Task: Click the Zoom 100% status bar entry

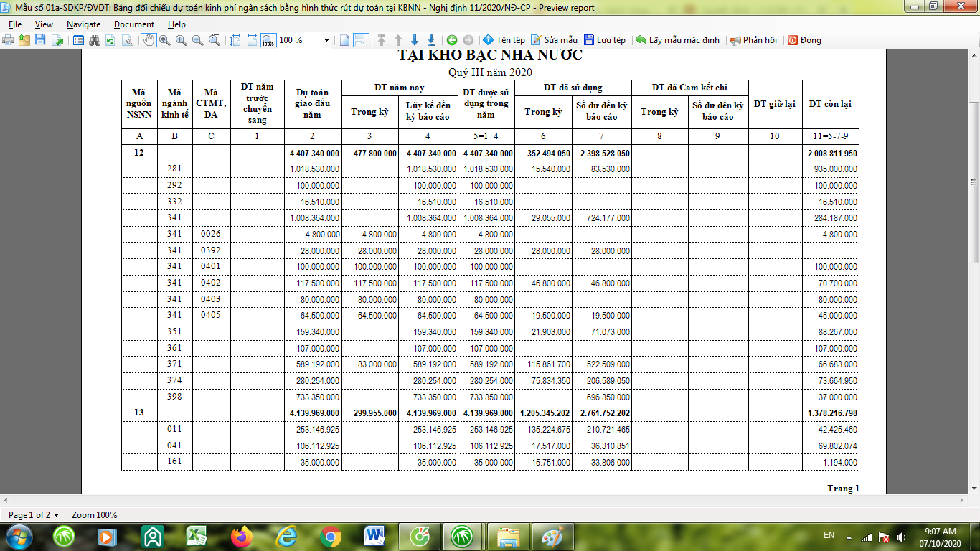Action: click(94, 515)
